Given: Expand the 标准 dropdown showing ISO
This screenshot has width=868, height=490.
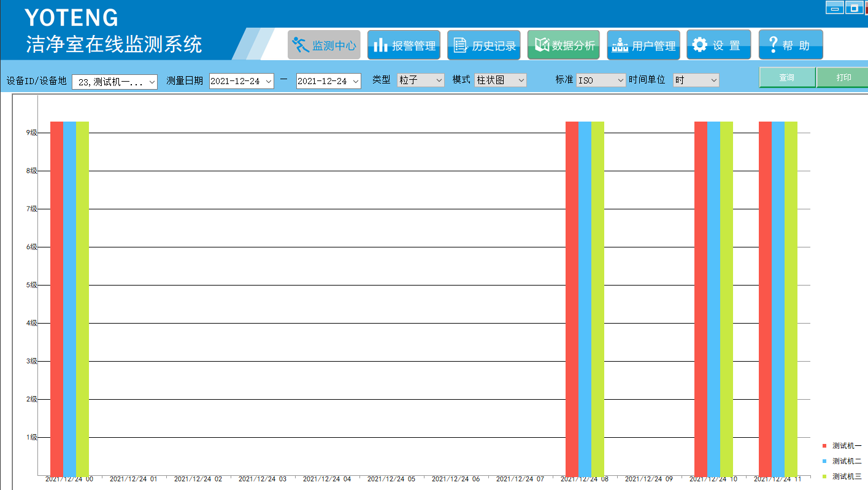Looking at the screenshot, I should click(x=620, y=80).
